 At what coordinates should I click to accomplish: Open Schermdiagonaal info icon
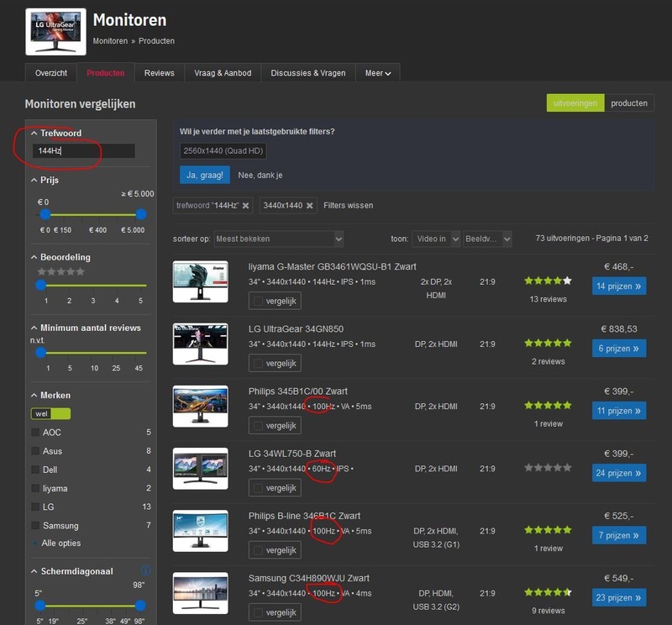click(145, 570)
